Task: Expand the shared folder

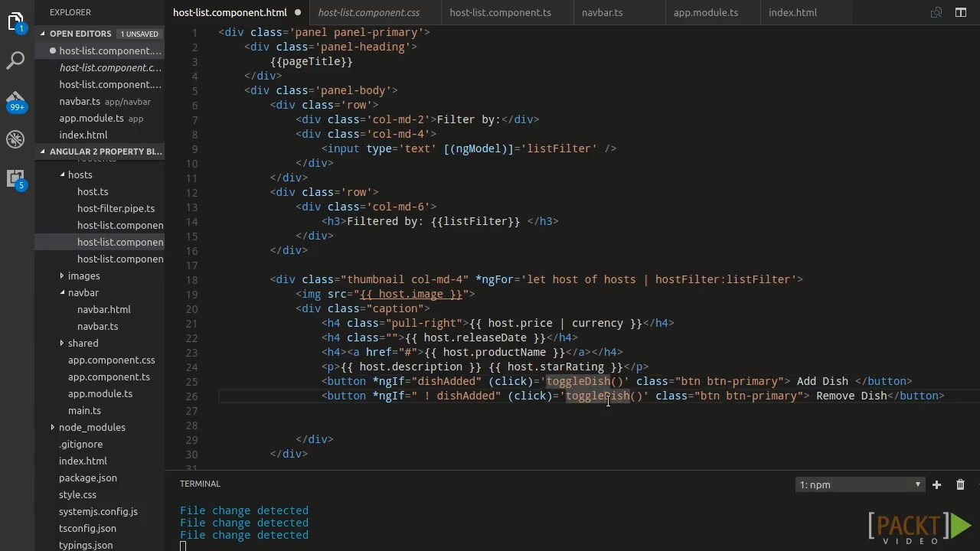Action: click(83, 343)
